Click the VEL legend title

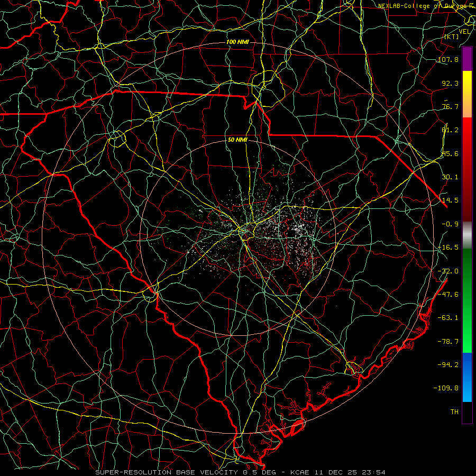pyautogui.click(x=464, y=31)
